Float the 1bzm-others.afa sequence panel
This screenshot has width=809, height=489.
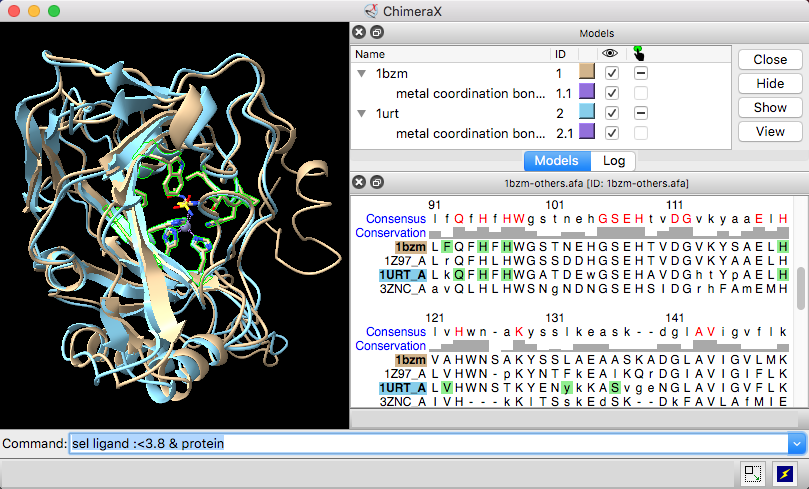pyautogui.click(x=377, y=182)
